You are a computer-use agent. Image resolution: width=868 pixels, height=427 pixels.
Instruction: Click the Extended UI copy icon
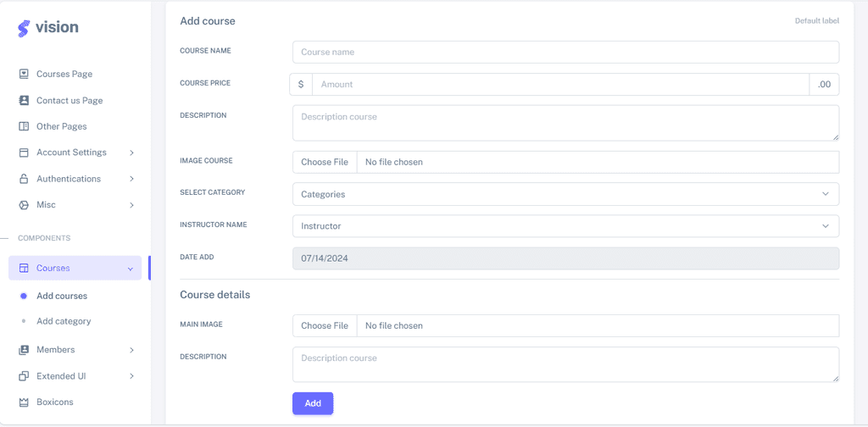[x=23, y=376]
